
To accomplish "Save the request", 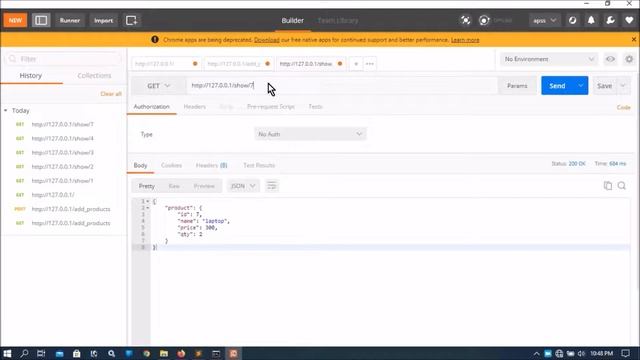I will pyautogui.click(x=604, y=86).
